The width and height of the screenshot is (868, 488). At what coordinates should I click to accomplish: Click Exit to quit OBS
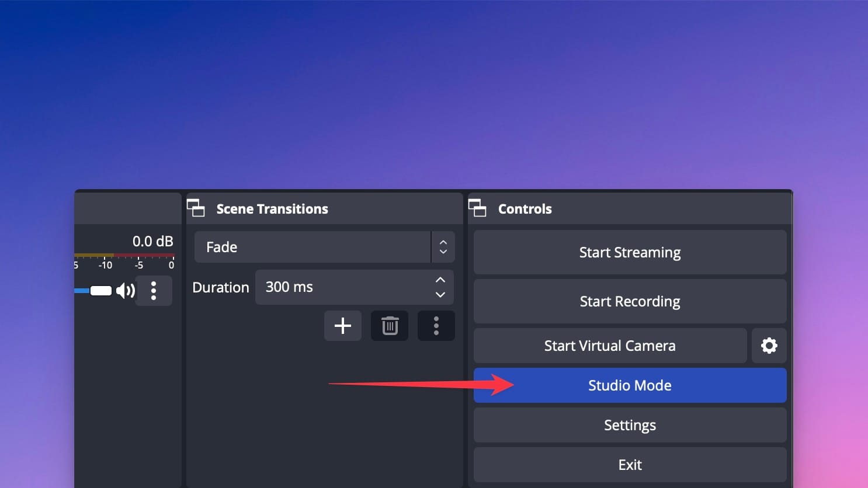(x=630, y=465)
